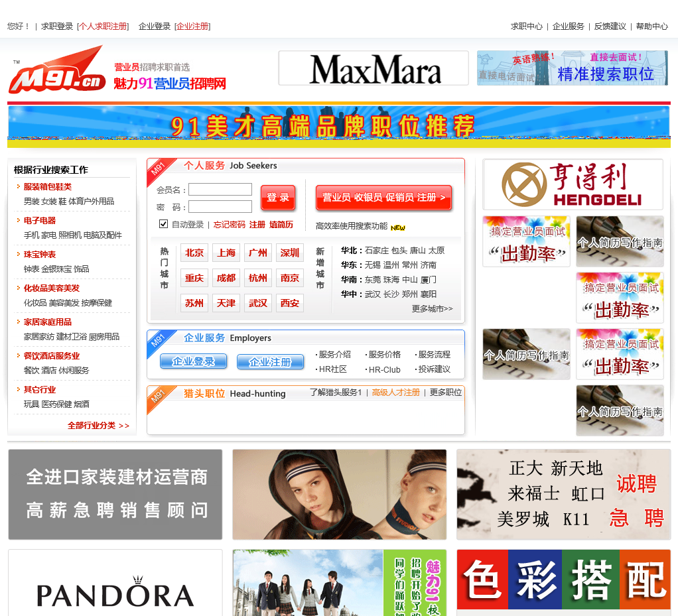Select the 天津 city button
Image resolution: width=678 pixels, height=616 pixels.
click(226, 303)
